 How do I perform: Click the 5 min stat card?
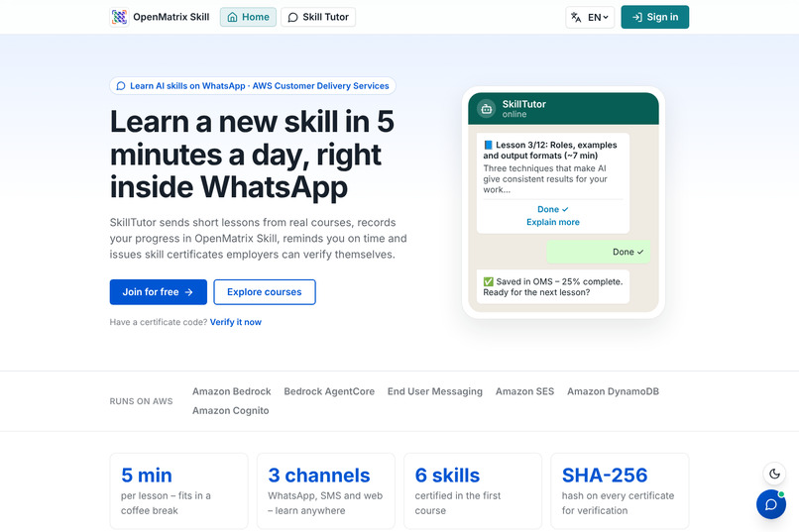pyautogui.click(x=178, y=491)
